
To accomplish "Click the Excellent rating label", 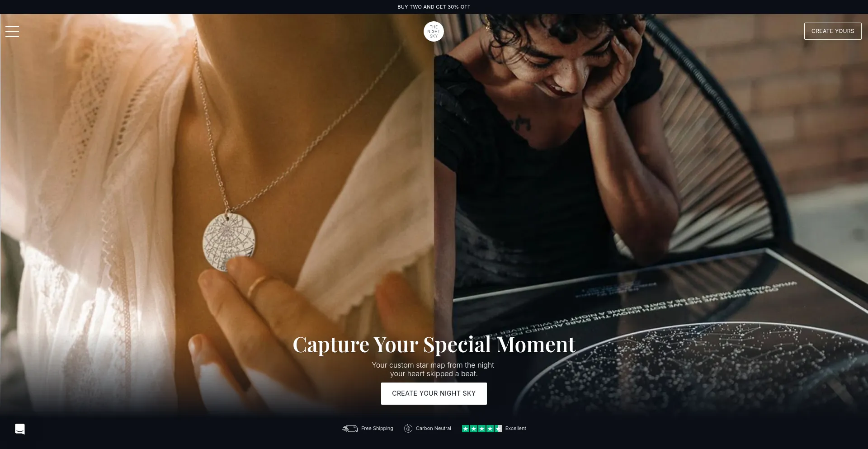I will pos(516,428).
